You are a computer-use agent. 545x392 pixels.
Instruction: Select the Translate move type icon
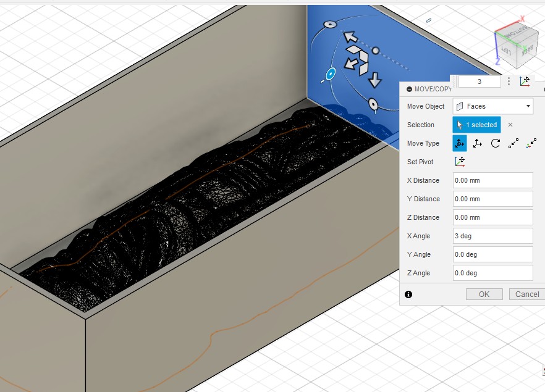point(478,143)
